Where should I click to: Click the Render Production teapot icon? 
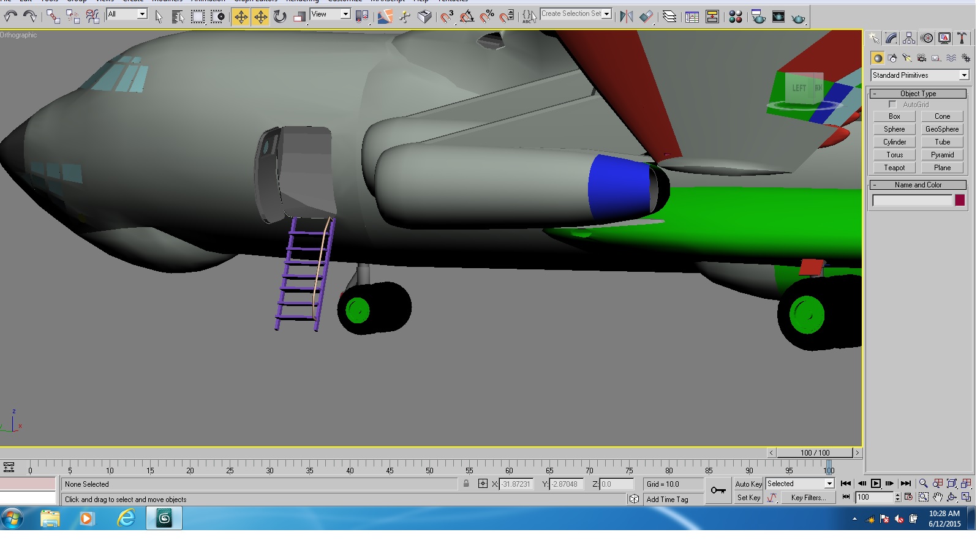(x=798, y=18)
